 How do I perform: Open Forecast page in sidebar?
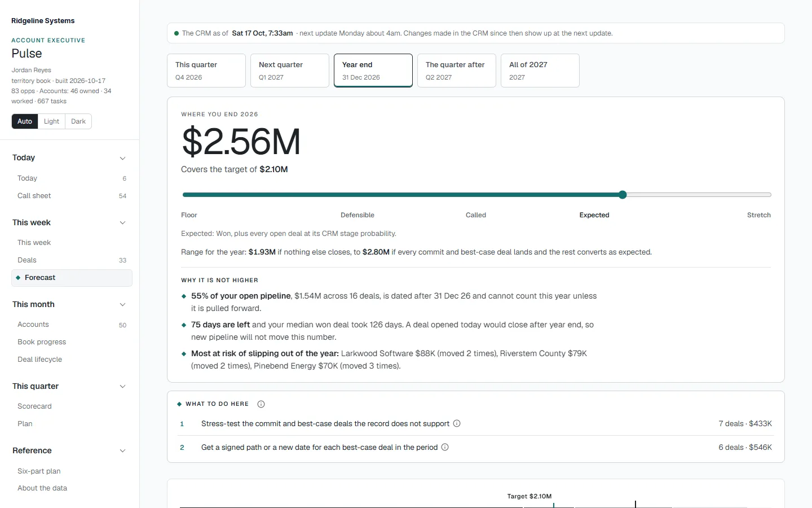click(72, 278)
